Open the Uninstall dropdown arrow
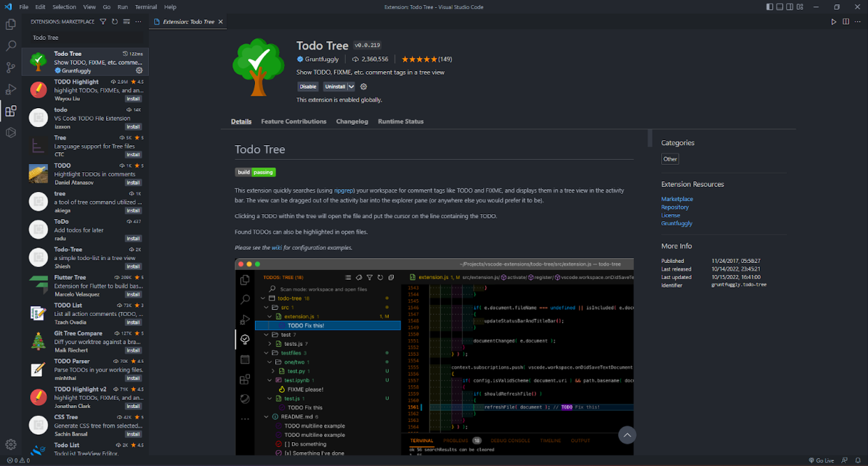This screenshot has height=466, width=868. pyautogui.click(x=351, y=87)
